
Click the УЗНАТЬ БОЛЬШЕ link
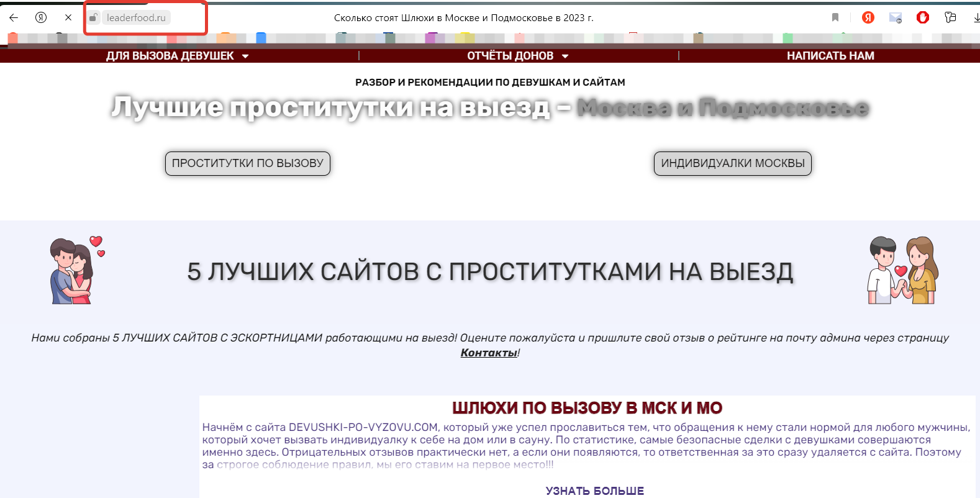594,491
